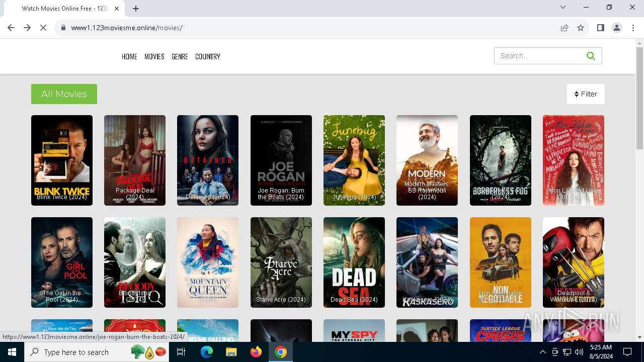Open Junebug (2024) poster
The image size is (644, 362).
pyautogui.click(x=354, y=160)
